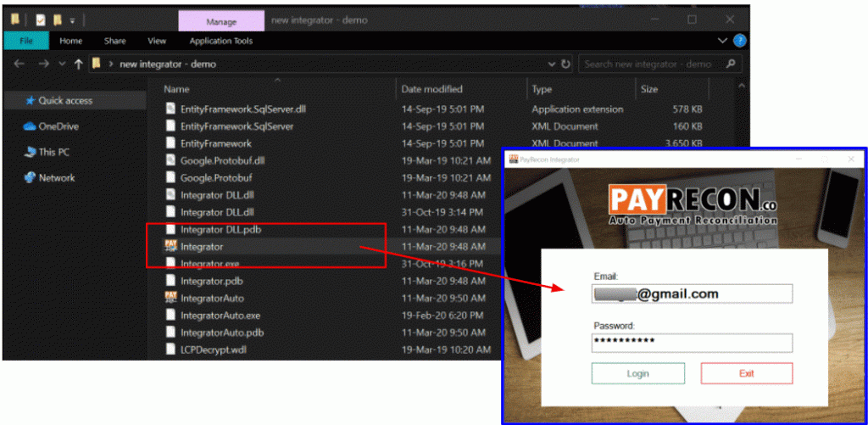Open the Application Tools tab

click(221, 41)
